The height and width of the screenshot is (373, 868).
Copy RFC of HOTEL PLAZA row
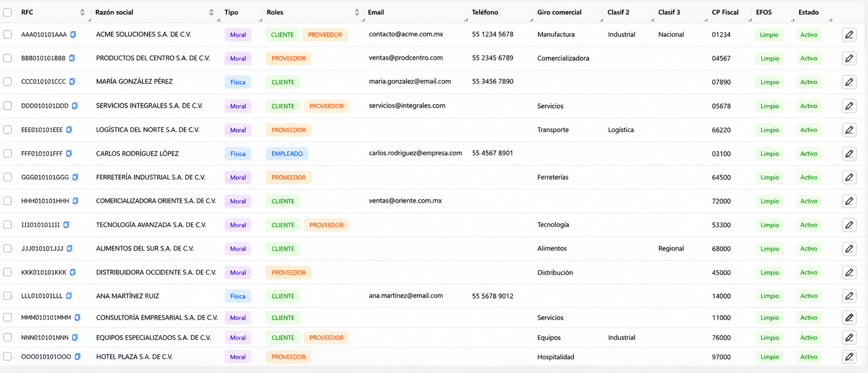pos(78,357)
